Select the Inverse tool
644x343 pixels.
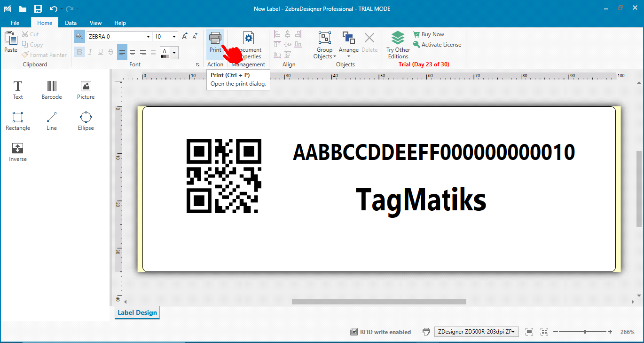coord(18,152)
